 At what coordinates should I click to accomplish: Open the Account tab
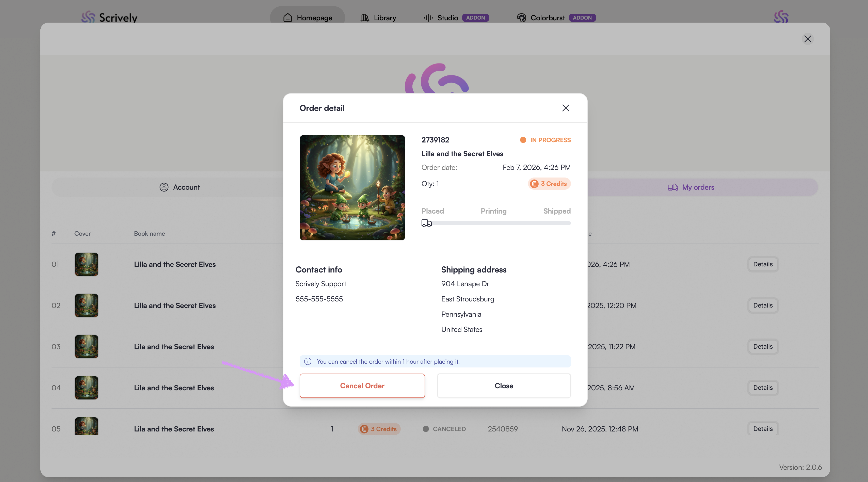tap(180, 187)
